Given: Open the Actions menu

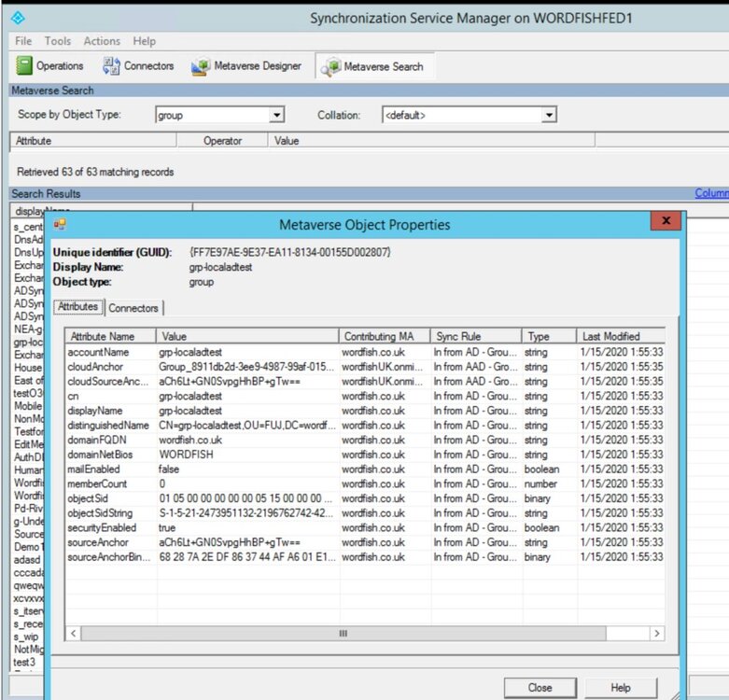Looking at the screenshot, I should (102, 41).
